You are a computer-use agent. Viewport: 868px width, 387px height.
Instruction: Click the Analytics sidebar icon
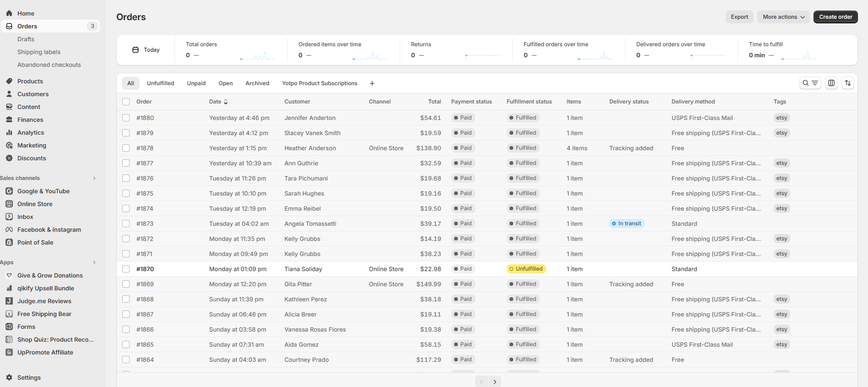coord(9,132)
